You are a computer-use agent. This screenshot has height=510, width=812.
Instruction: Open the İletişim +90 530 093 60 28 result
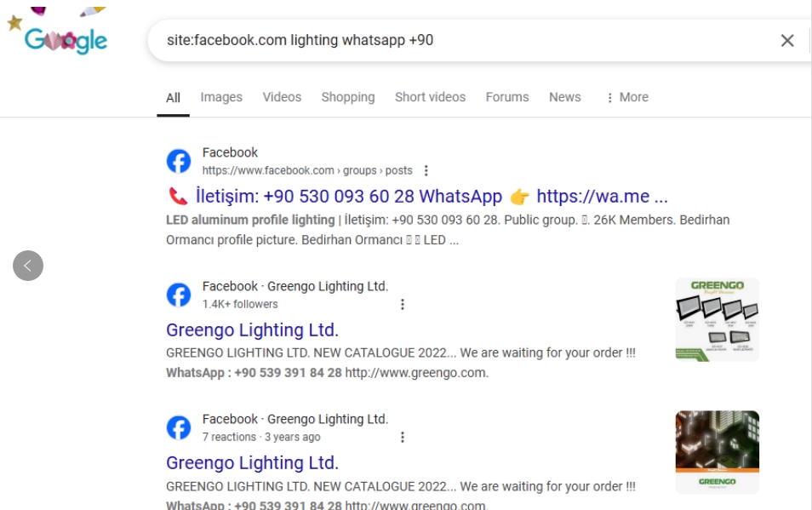click(x=417, y=196)
